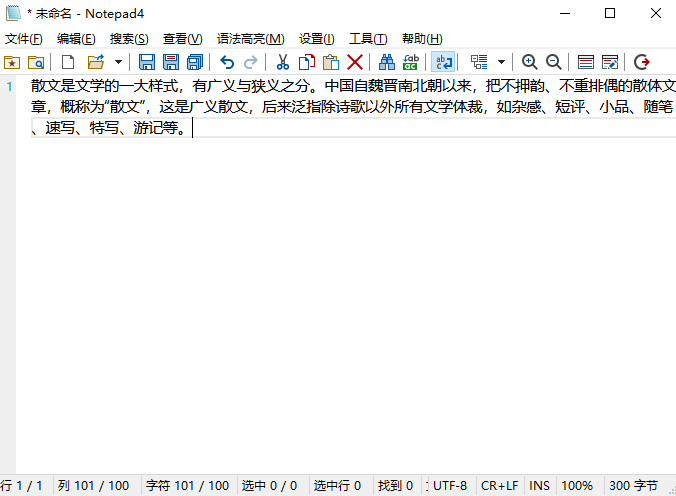Paste from the clipboard icon
Screen dimensions: 676x496
point(331,63)
